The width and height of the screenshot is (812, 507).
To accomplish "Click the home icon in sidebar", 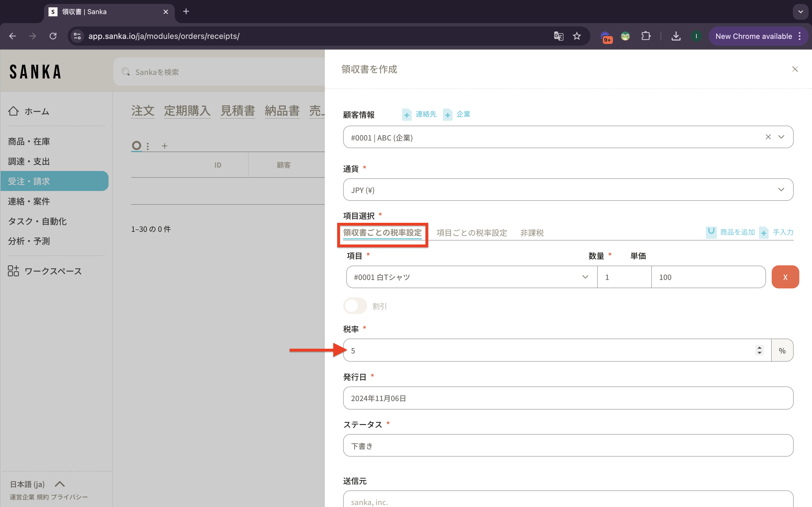I will coord(14,111).
